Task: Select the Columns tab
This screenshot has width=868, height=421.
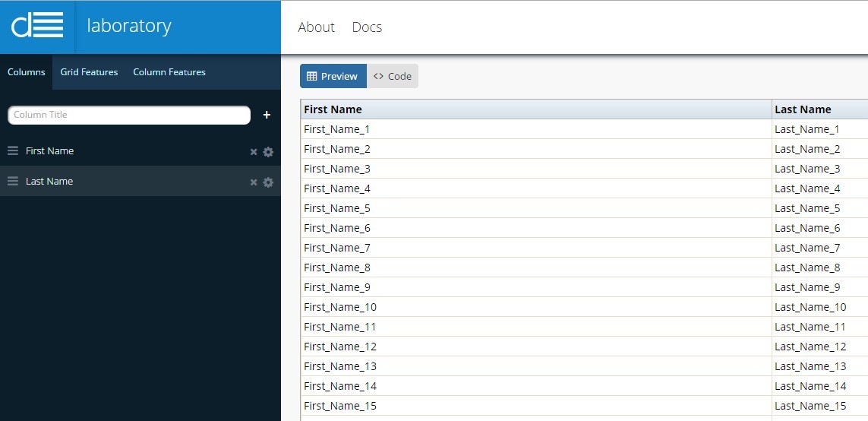Action: pyautogui.click(x=27, y=72)
